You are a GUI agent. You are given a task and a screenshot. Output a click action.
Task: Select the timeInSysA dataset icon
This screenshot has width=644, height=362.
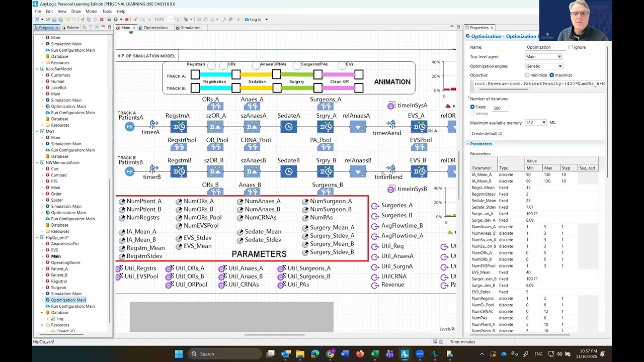pyautogui.click(x=391, y=106)
